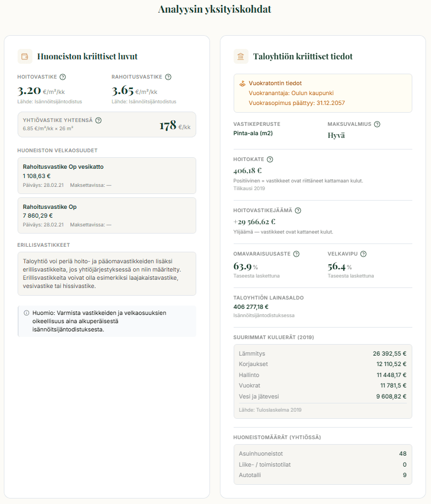Image resolution: width=431 pixels, height=504 pixels.
Task: Click the Analyysin yksityiskohdat page heading
Action: [x=215, y=9]
